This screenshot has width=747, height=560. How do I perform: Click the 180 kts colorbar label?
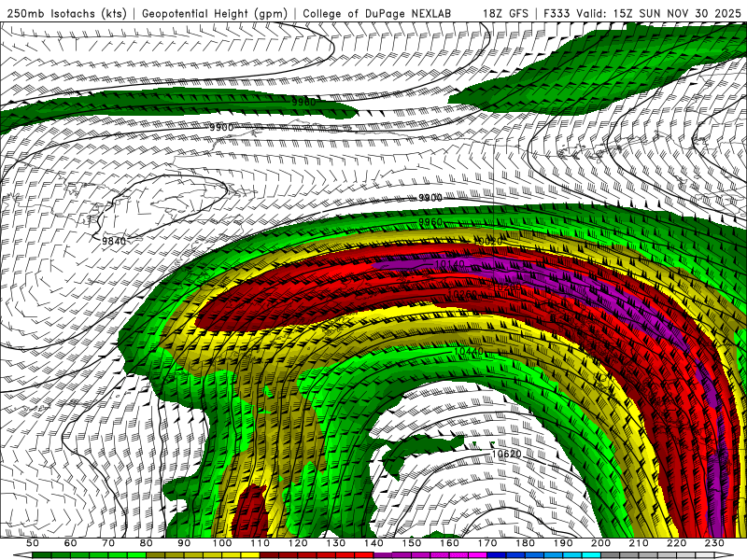point(526,543)
